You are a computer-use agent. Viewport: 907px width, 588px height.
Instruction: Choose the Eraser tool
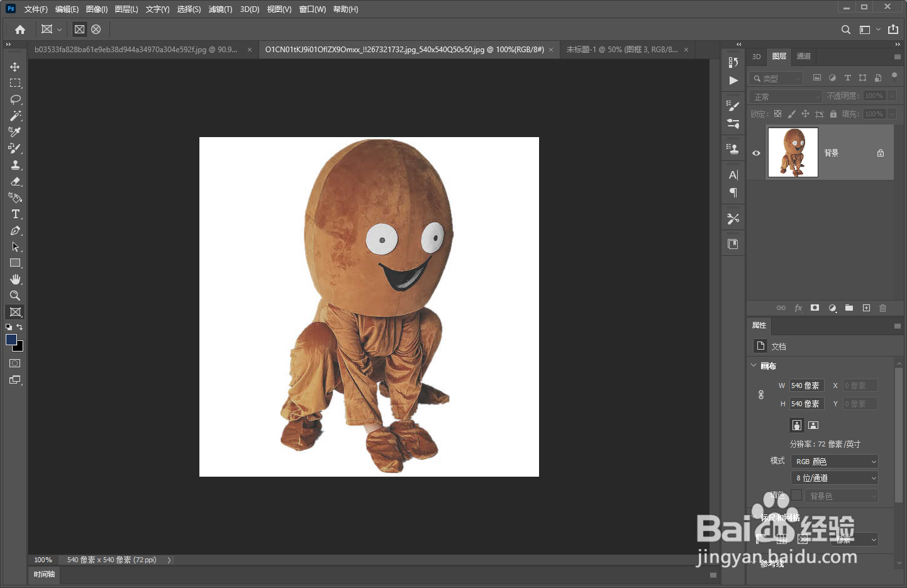tap(15, 181)
